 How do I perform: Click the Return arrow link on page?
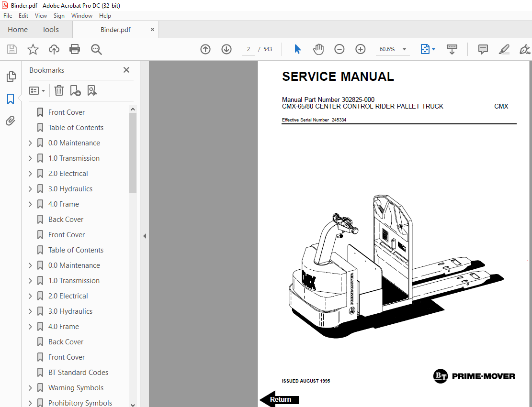279,399
